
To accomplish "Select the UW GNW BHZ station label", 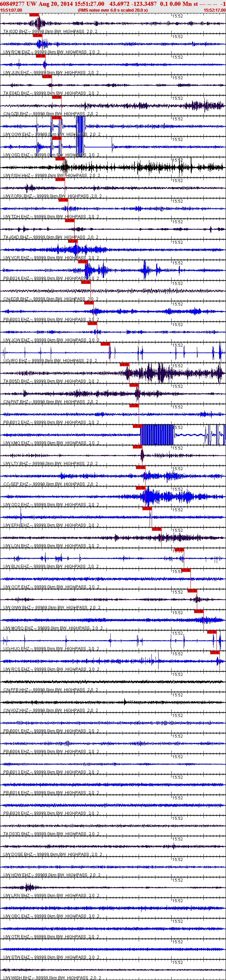I will tap(52, 607).
